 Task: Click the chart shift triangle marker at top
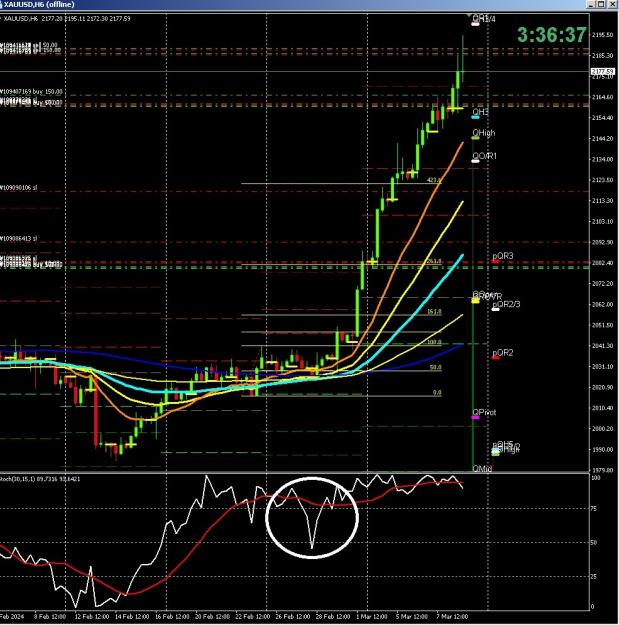469,16
